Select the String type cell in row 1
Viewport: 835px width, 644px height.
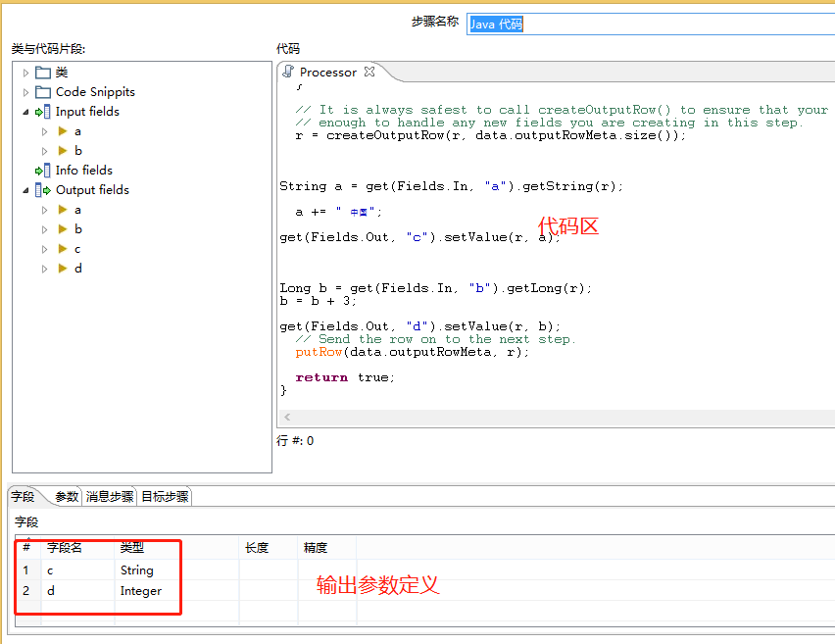[137, 570]
